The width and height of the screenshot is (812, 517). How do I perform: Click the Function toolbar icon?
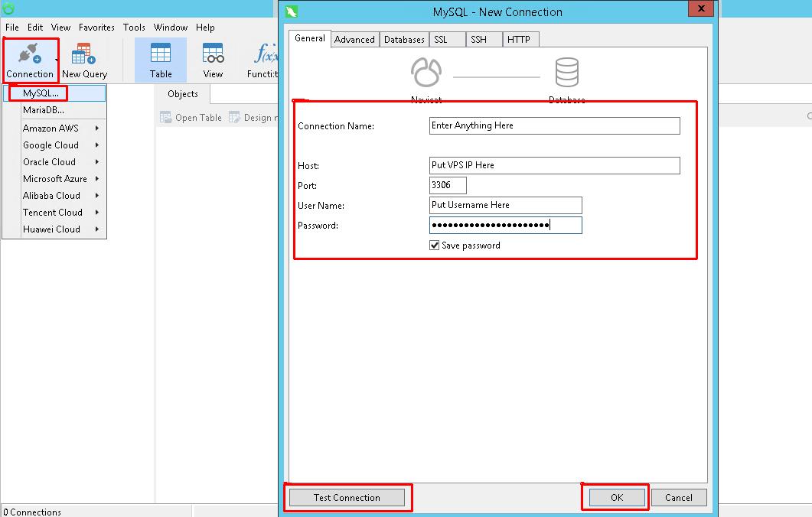265,54
